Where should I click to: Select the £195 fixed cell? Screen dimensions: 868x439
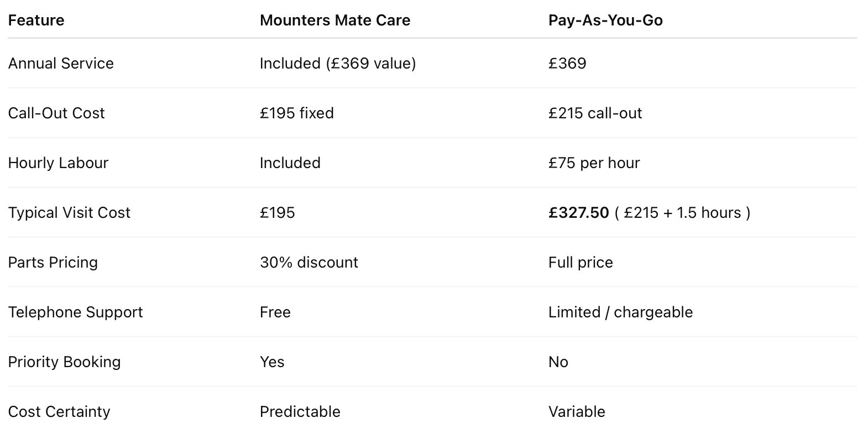click(x=297, y=113)
